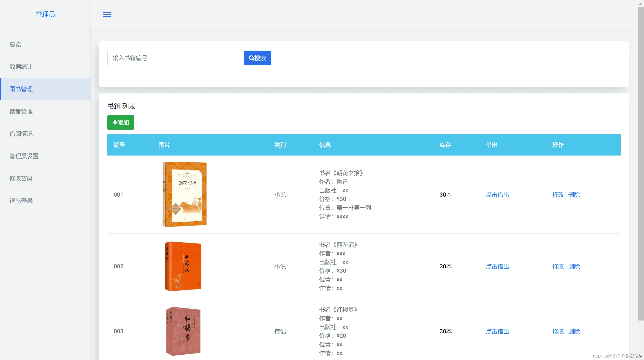
Task: Open the 朝花夕拾 book cover image
Action: coord(185,195)
